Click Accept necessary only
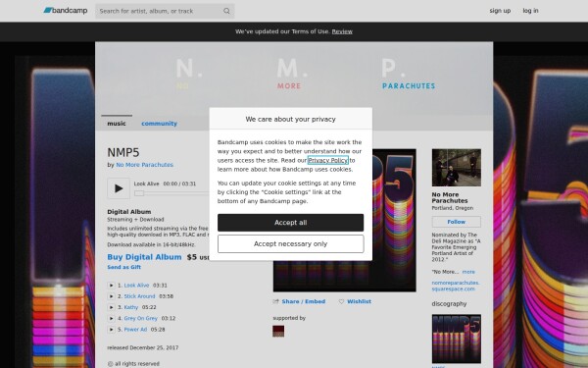 coord(291,244)
